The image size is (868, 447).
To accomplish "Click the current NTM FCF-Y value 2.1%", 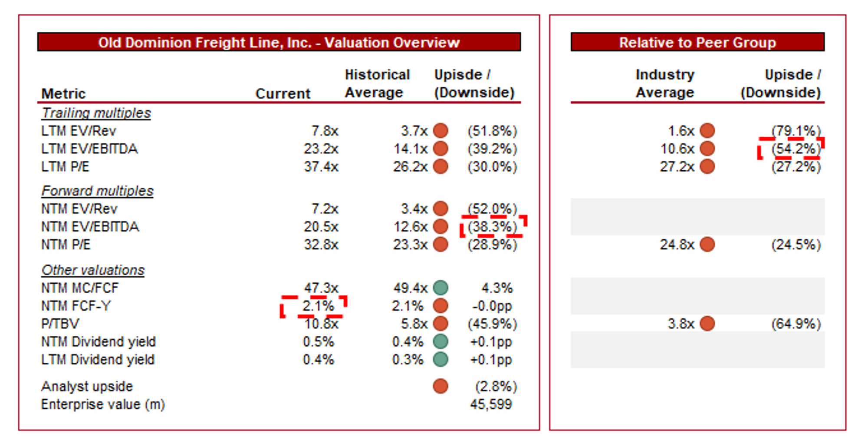I will click(318, 306).
